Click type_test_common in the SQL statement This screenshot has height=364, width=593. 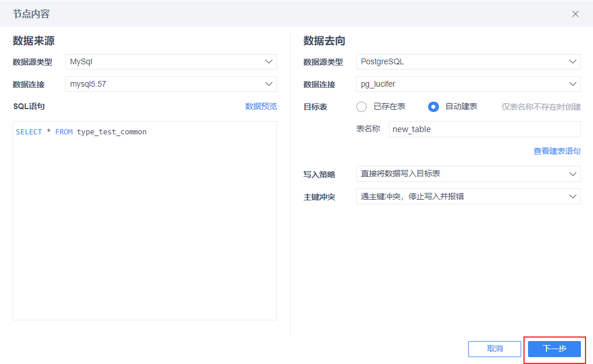(x=111, y=132)
